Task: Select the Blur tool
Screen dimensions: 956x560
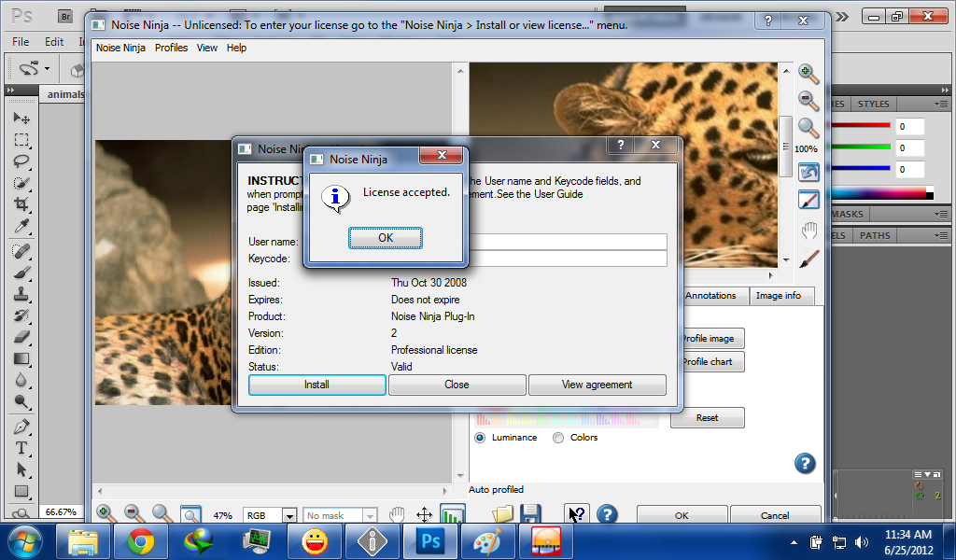Action: click(x=22, y=380)
